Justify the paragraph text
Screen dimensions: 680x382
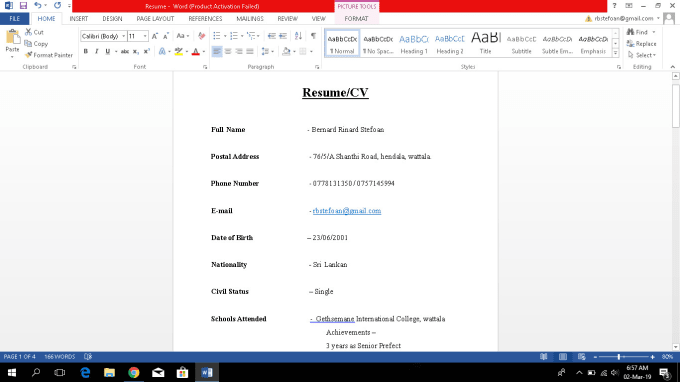[x=250, y=52]
